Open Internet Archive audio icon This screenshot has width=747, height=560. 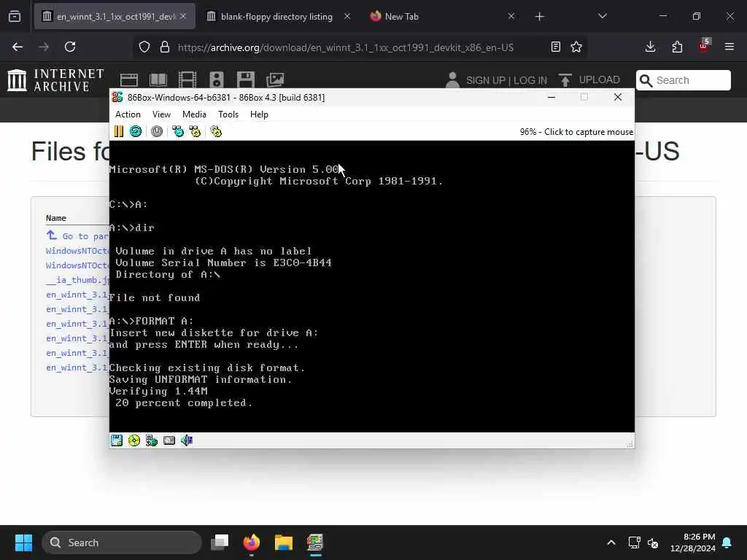216,80
